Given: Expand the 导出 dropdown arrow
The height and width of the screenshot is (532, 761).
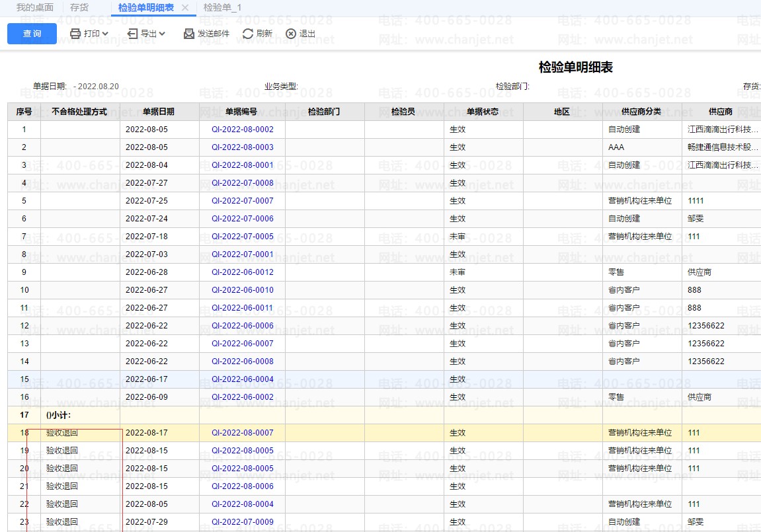Looking at the screenshot, I should coord(162,34).
